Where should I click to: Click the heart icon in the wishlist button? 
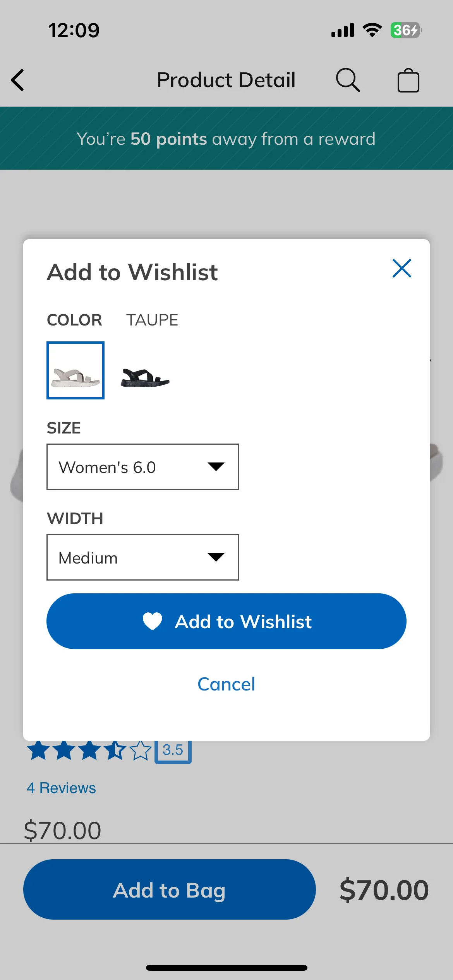153,621
